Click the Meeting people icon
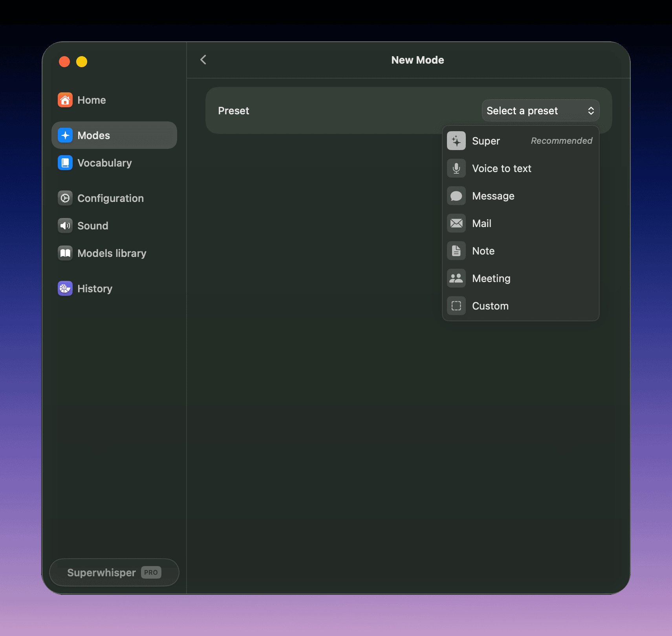 click(456, 278)
